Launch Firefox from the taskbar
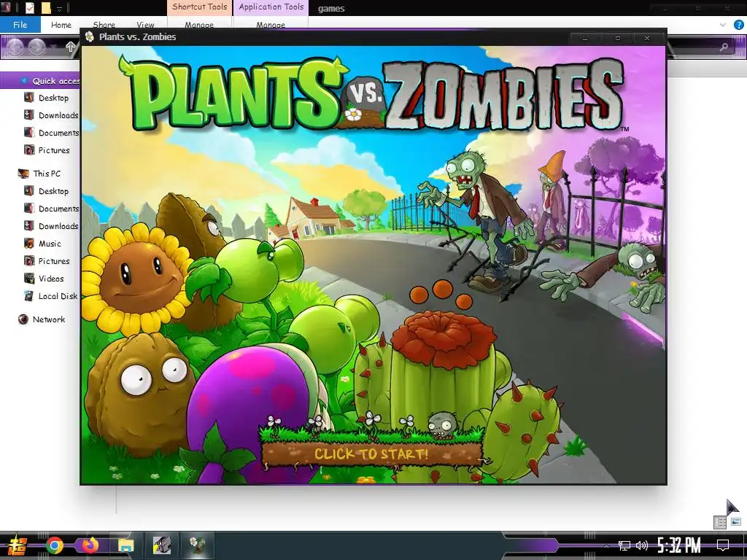 click(90, 545)
